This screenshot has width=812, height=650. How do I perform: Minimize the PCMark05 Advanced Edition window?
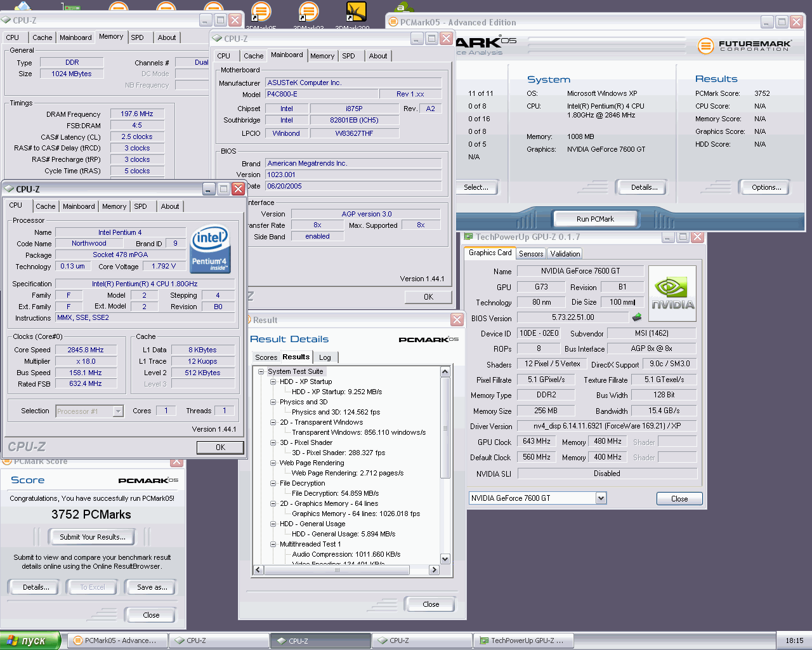pos(767,22)
